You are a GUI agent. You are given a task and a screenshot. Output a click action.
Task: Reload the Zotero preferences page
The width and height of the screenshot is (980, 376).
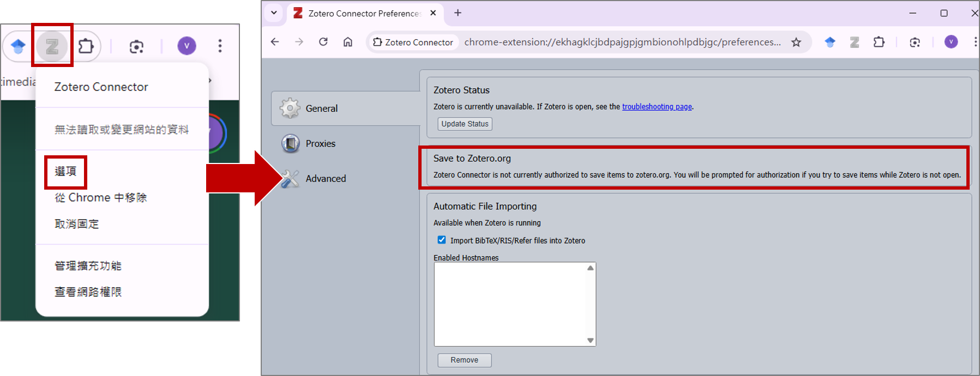point(323,42)
